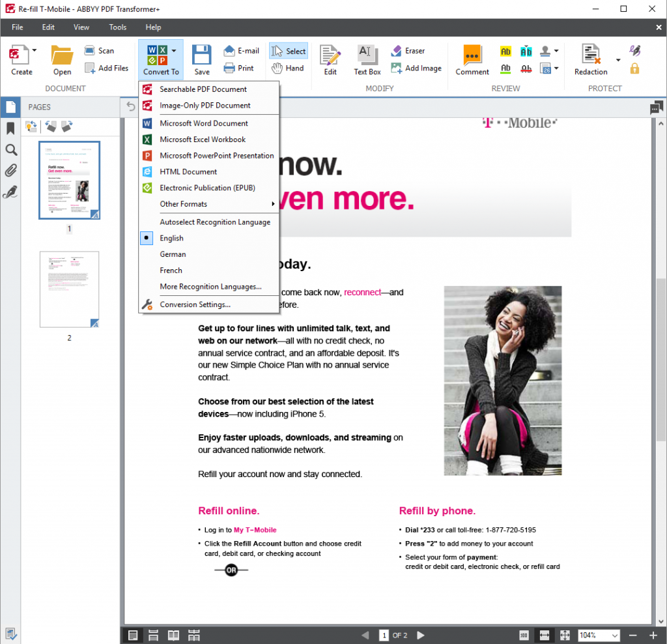The height and width of the screenshot is (644, 667).
Task: Select German recognition language
Action: click(x=173, y=254)
